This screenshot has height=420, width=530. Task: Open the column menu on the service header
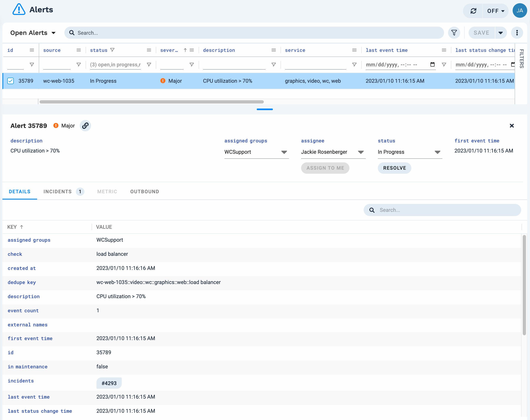tap(354, 50)
